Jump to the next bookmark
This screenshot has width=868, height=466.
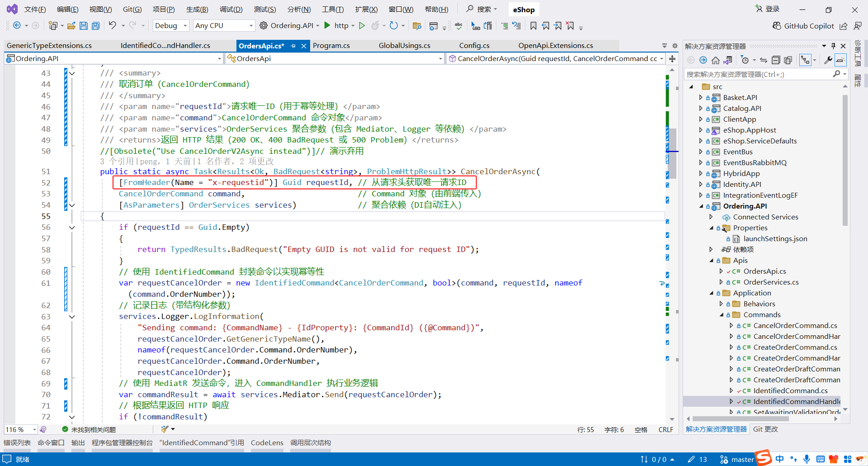click(558, 26)
